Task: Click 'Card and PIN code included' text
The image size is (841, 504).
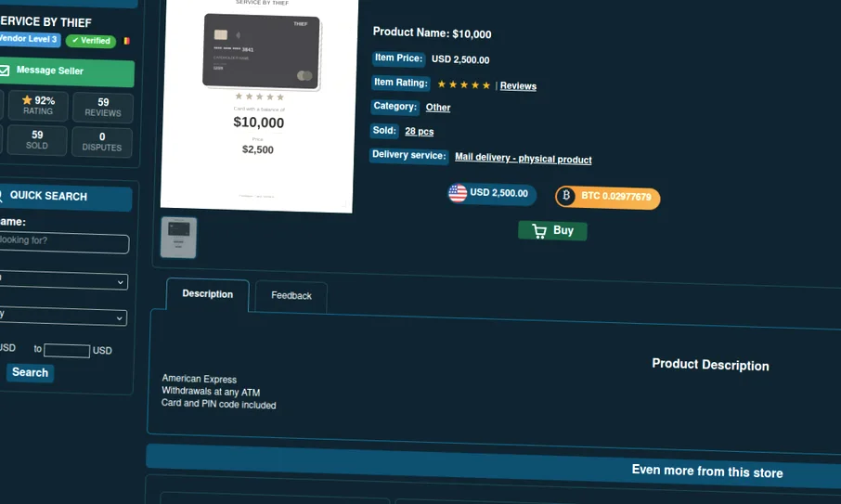Action: click(219, 404)
